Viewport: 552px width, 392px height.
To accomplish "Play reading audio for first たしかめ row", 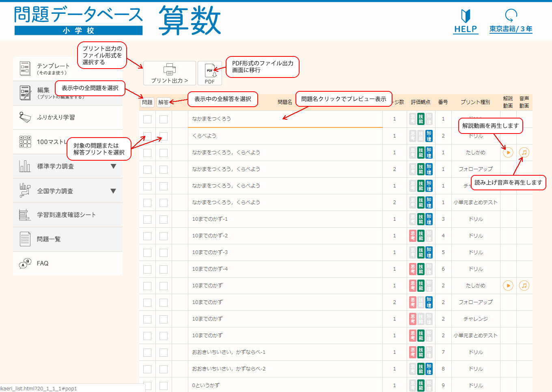I will [x=524, y=153].
